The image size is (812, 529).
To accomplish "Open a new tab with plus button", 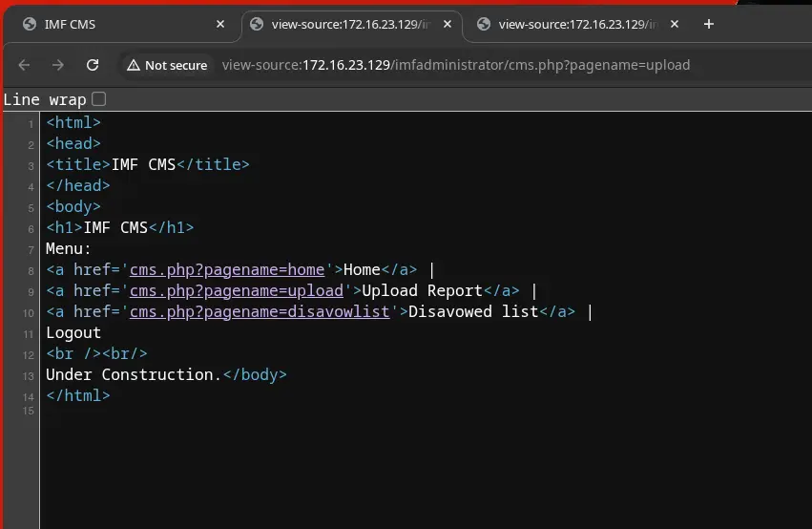I will [x=708, y=24].
